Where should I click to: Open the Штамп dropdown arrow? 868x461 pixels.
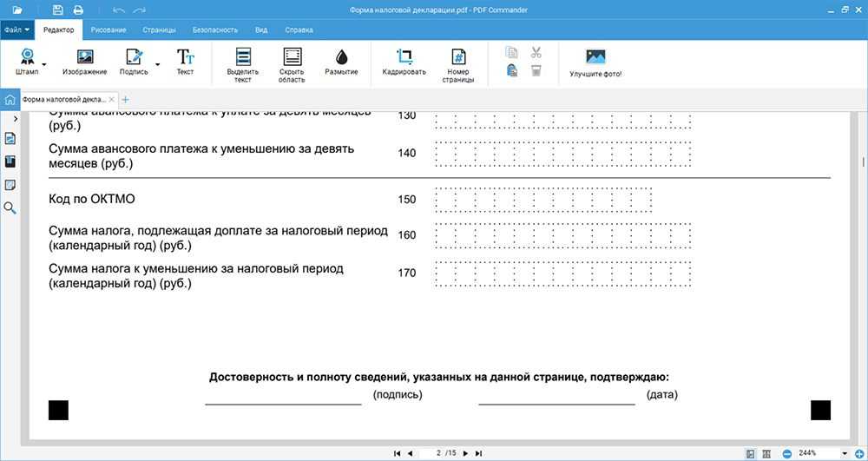coord(44,63)
